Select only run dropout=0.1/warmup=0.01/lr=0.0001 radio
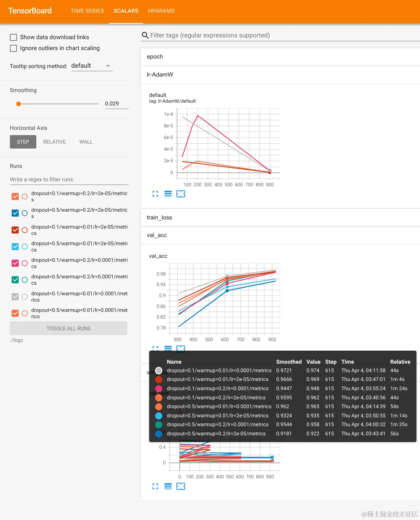The height and width of the screenshot is (520, 420). tap(25, 297)
